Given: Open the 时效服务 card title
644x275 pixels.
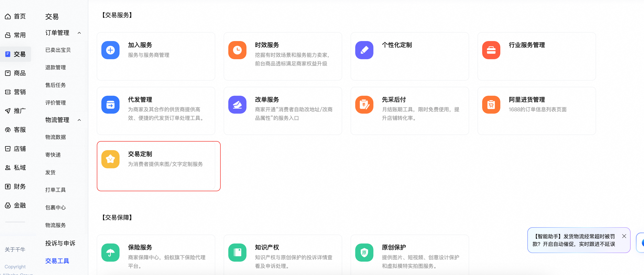Looking at the screenshot, I should pyautogui.click(x=267, y=45).
